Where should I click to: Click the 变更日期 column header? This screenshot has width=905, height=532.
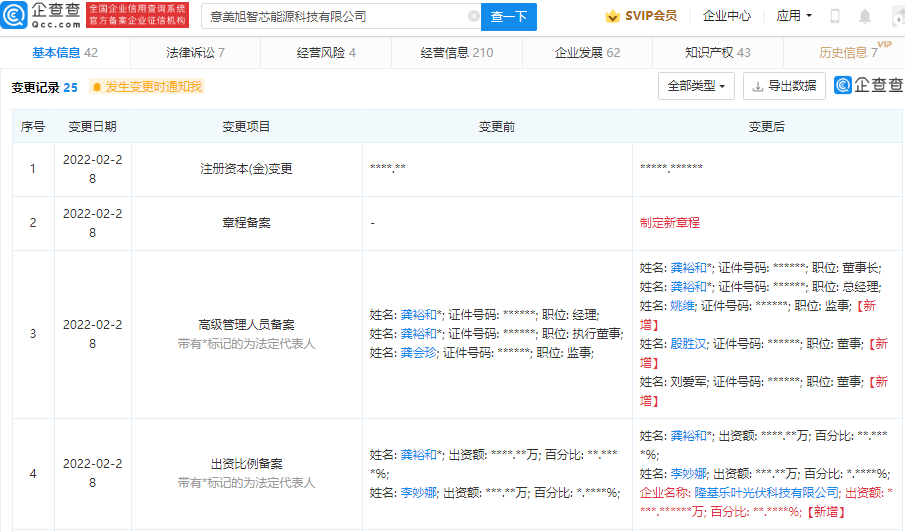(92, 126)
